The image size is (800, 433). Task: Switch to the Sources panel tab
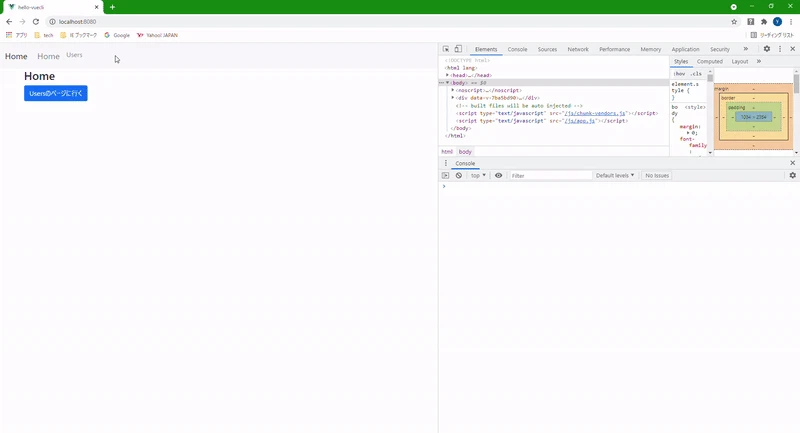[547, 49]
